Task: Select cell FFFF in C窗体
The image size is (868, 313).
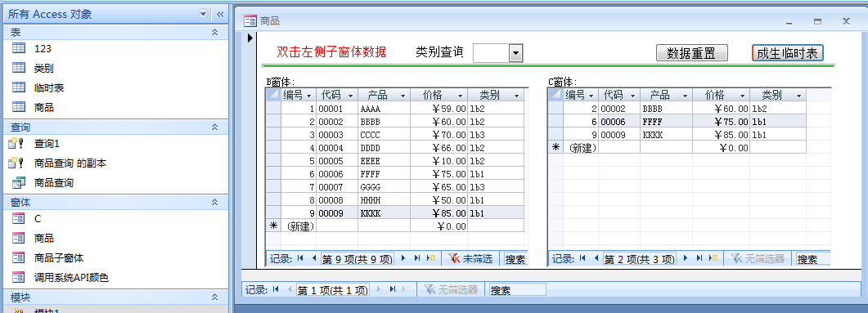Action: (x=666, y=122)
